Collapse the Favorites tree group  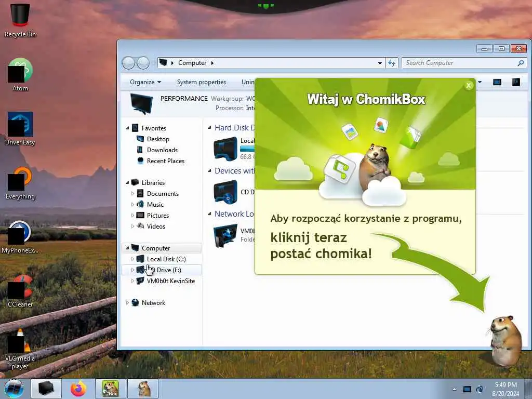(x=128, y=128)
